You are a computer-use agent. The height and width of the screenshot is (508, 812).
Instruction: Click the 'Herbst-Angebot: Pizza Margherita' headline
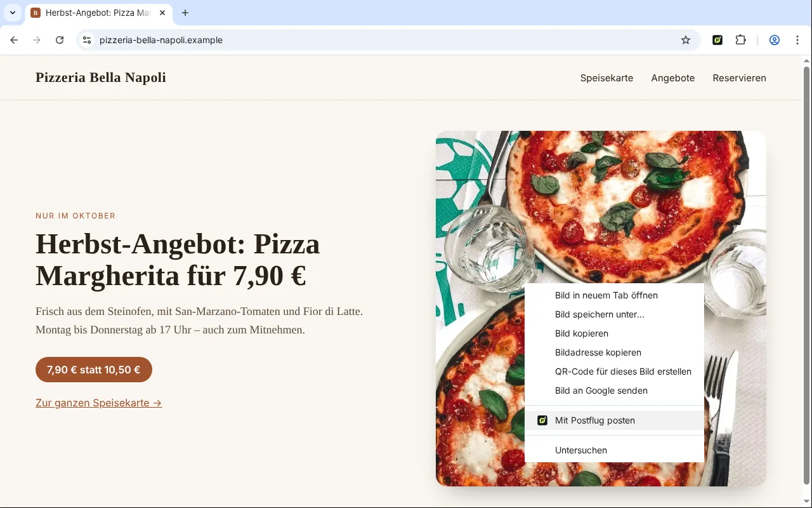178,260
